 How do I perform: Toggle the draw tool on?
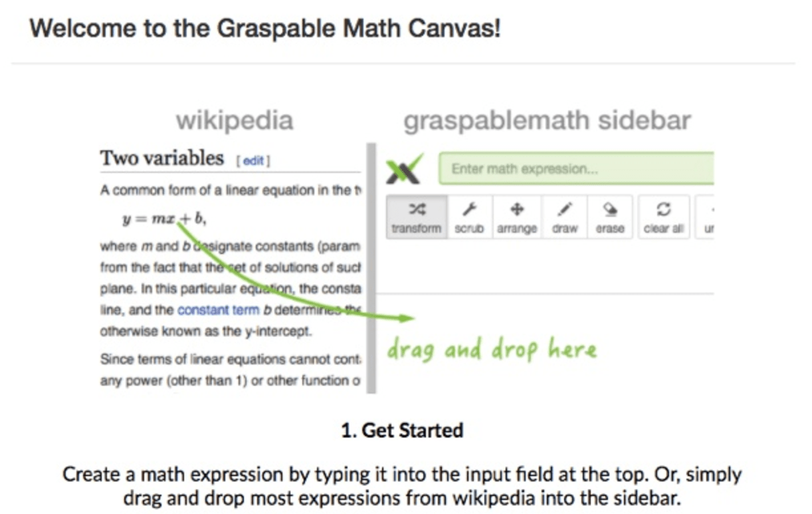(x=564, y=216)
